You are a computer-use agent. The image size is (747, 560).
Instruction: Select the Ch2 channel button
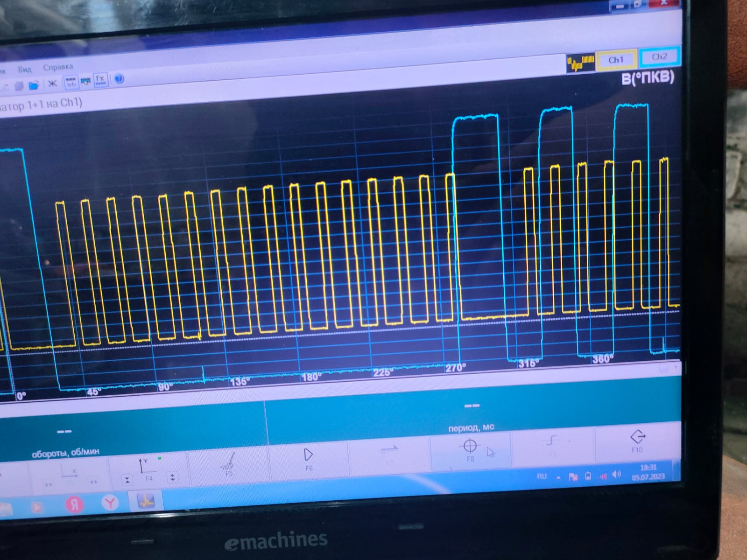(x=659, y=57)
